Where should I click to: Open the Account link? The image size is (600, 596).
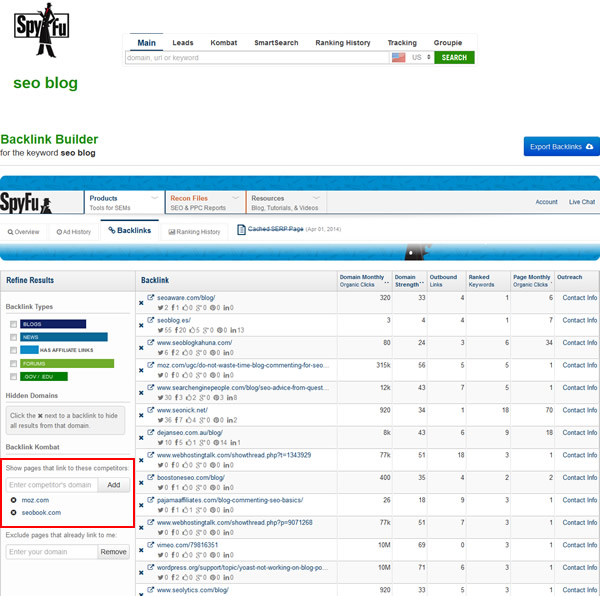546,202
